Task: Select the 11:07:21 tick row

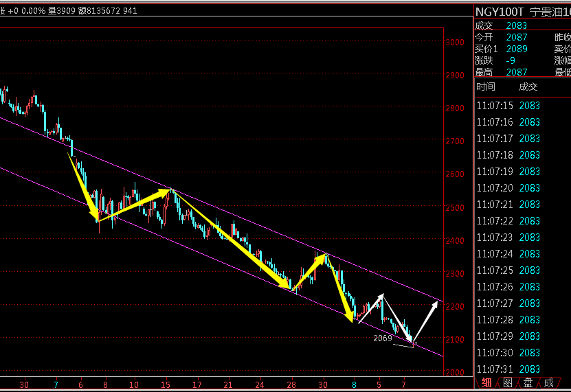Action: point(508,204)
